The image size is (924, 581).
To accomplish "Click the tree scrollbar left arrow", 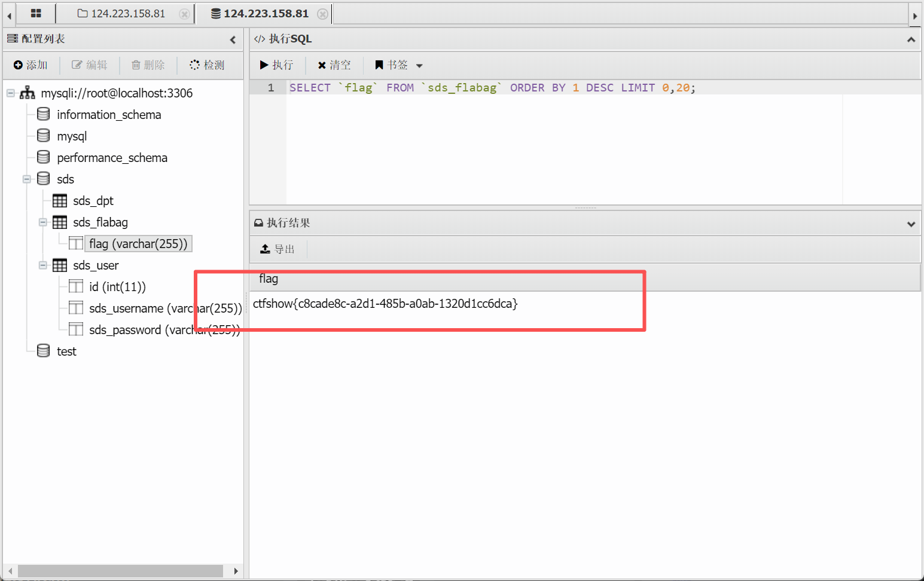I will coord(10,571).
